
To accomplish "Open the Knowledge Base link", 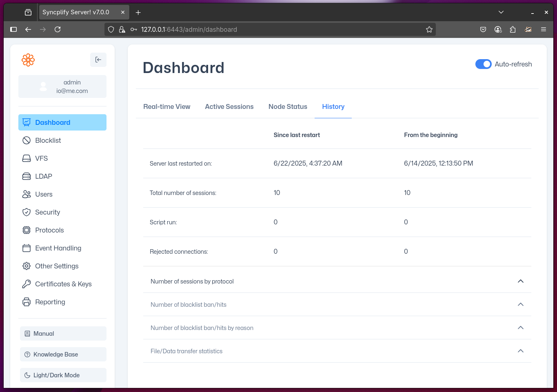I will [63, 354].
